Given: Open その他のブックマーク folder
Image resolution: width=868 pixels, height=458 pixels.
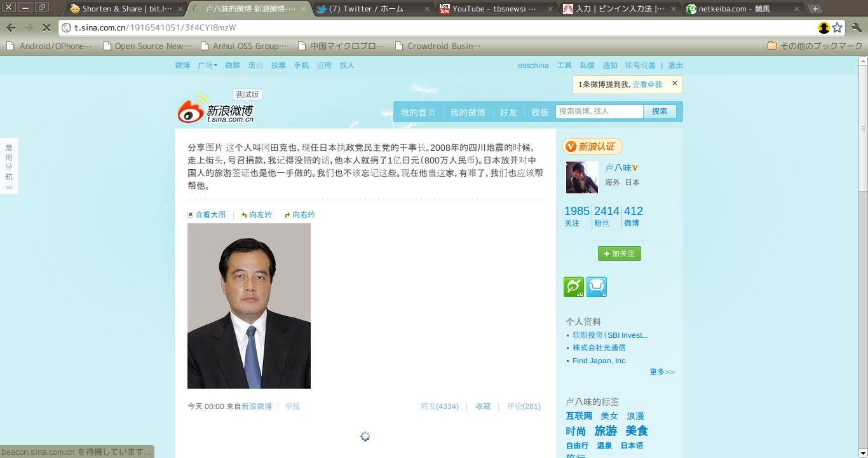Looking at the screenshot, I should 815,46.
